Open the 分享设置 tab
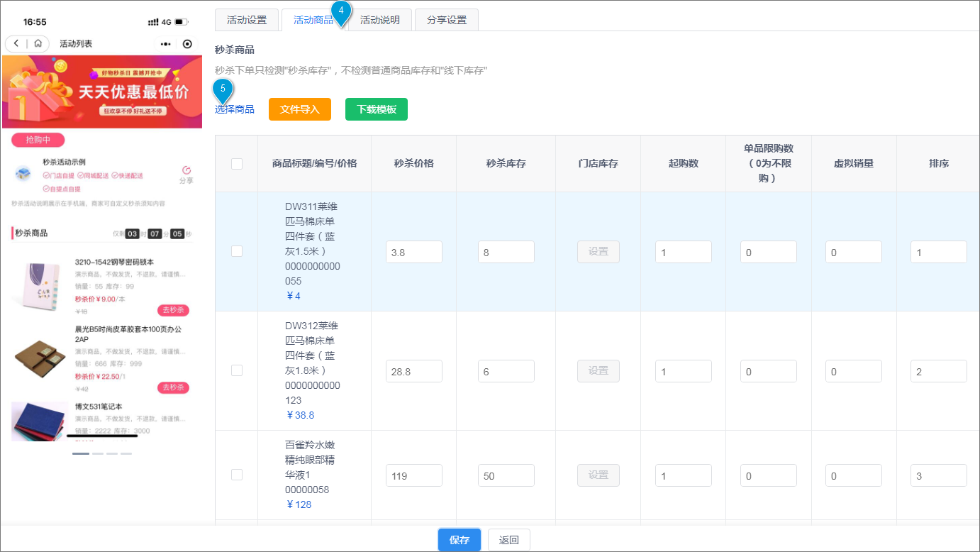This screenshot has height=552, width=980. click(447, 20)
